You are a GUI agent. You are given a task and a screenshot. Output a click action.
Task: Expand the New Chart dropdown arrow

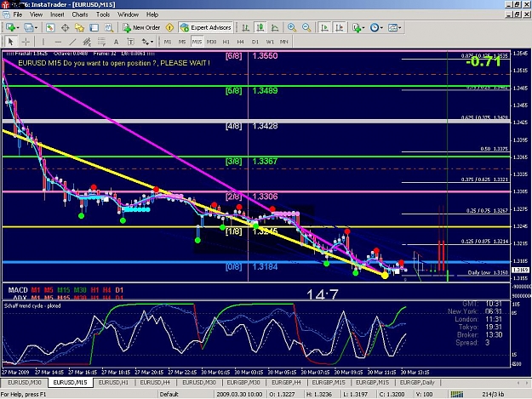click(18, 28)
